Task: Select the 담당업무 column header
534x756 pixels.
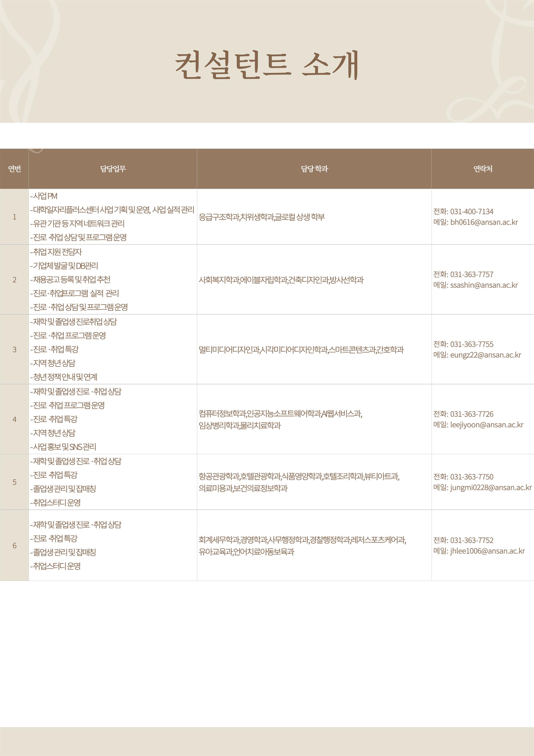Action: point(113,169)
